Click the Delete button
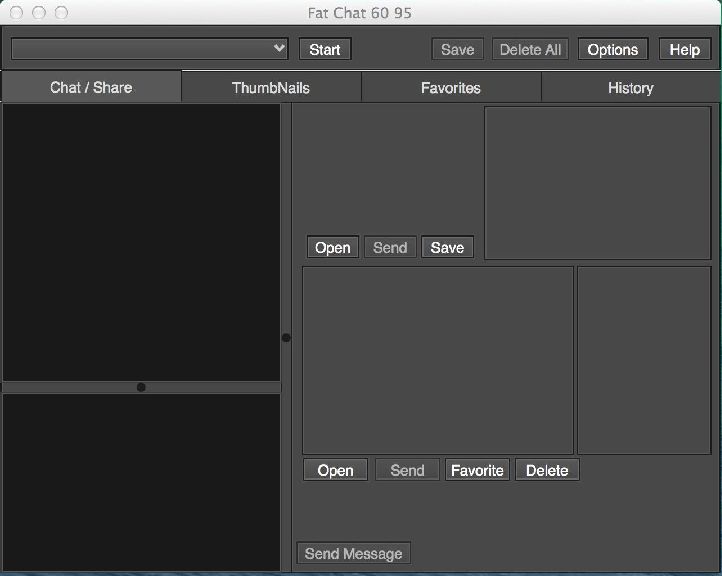 [x=547, y=470]
